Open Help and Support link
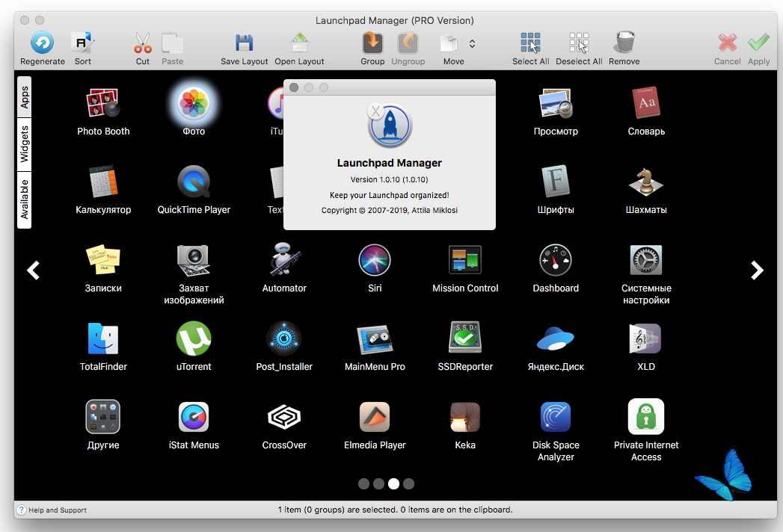 52,510
